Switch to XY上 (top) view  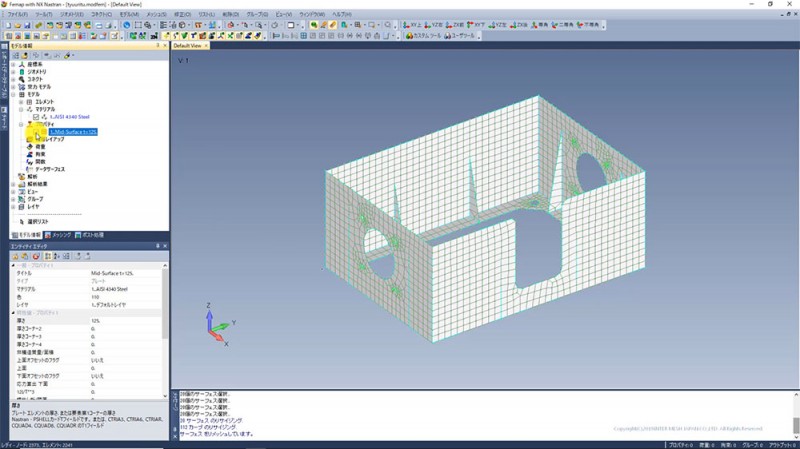[x=412, y=25]
